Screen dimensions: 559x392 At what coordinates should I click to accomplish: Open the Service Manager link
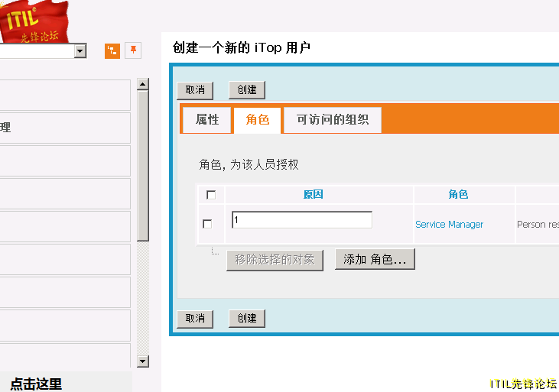[x=449, y=225]
